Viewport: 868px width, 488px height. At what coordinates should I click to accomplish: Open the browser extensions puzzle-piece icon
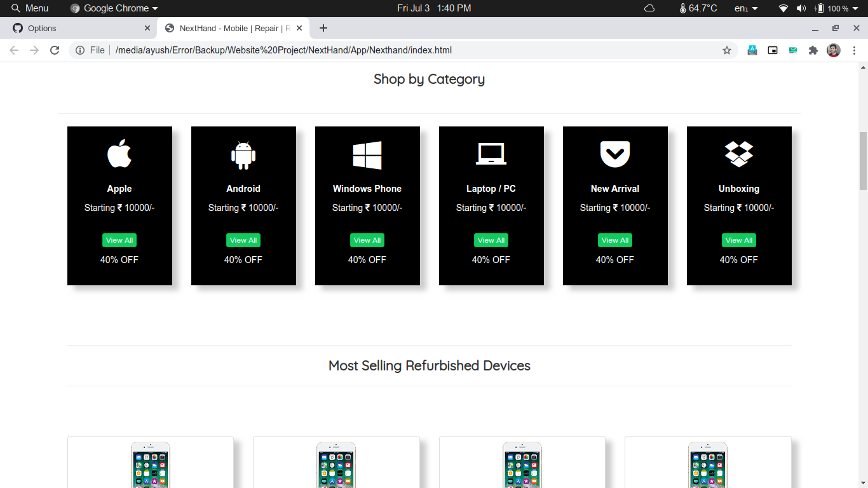813,50
